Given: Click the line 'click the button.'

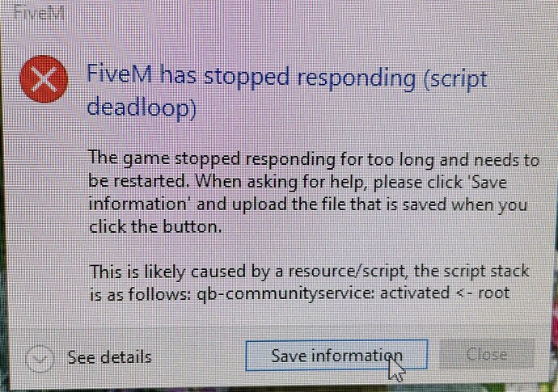Looking at the screenshot, I should [155, 226].
